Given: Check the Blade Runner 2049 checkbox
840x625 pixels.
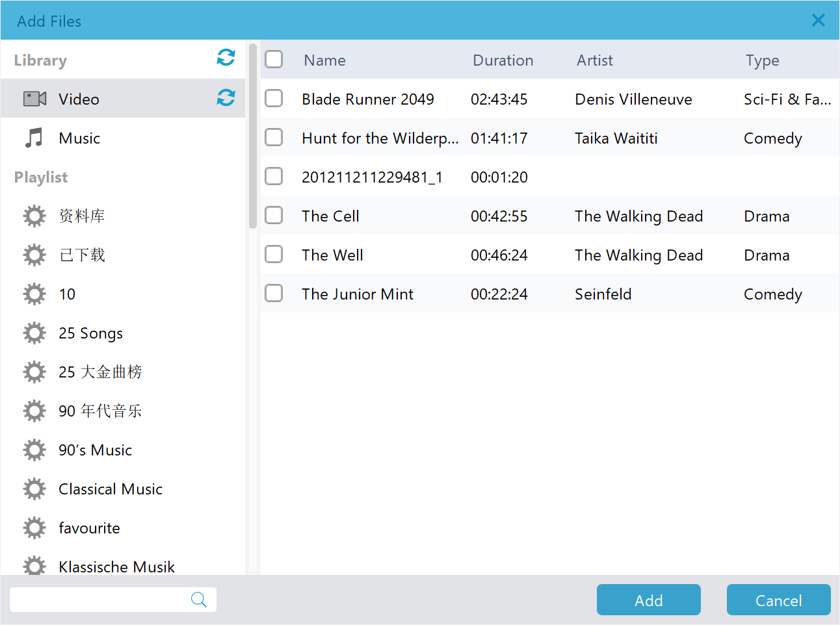Looking at the screenshot, I should coord(274,99).
